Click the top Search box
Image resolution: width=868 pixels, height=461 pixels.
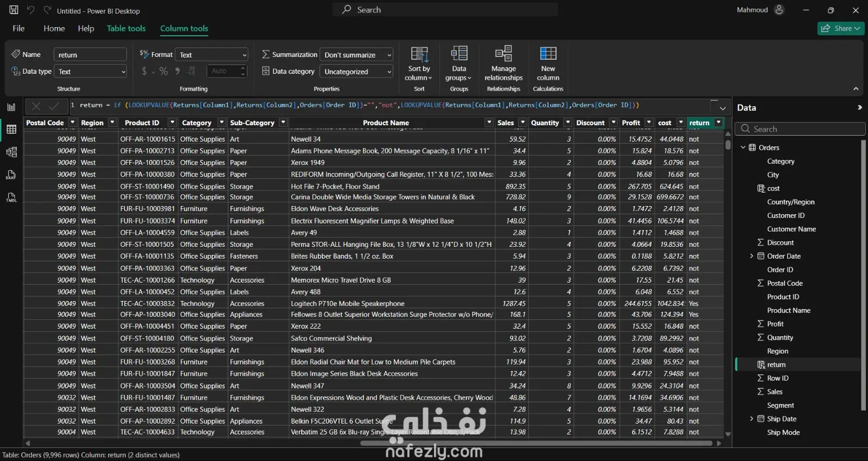tap(445, 10)
